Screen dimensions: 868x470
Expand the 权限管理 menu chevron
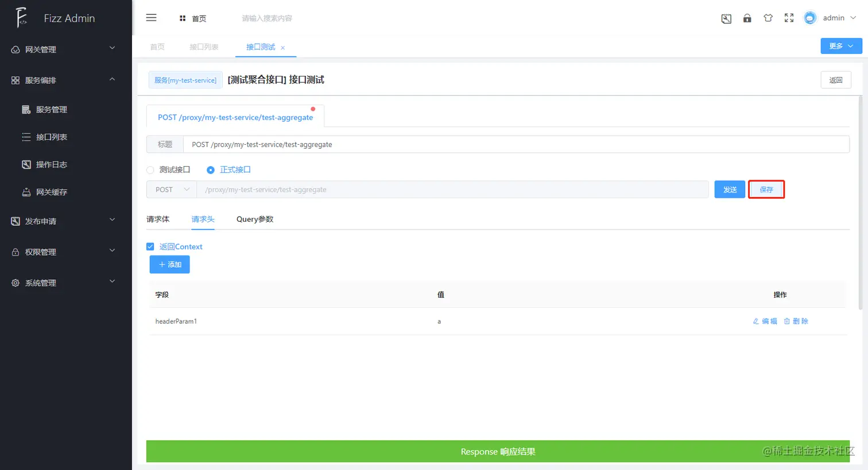(x=113, y=251)
